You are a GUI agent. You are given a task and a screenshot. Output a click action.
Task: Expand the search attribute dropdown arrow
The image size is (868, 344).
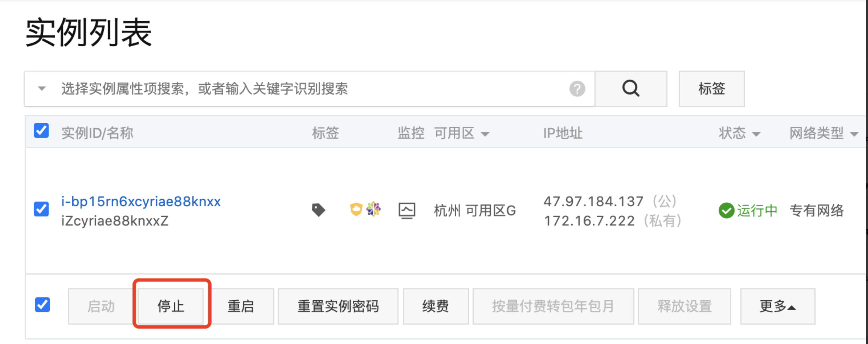click(x=42, y=89)
